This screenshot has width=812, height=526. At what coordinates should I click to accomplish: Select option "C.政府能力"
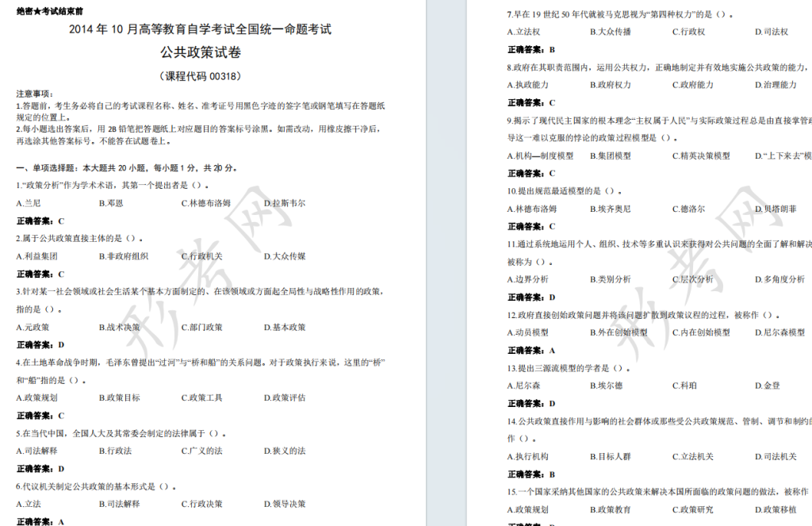(693, 84)
